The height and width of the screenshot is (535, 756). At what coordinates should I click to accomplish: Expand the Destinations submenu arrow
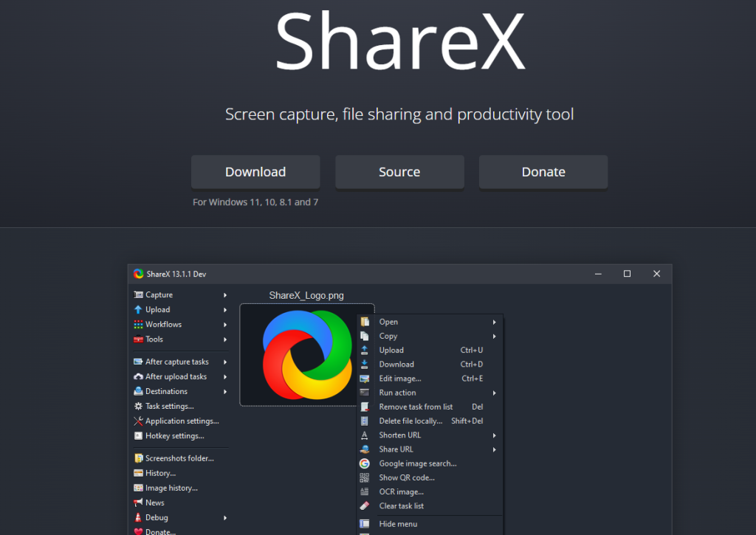pos(225,392)
